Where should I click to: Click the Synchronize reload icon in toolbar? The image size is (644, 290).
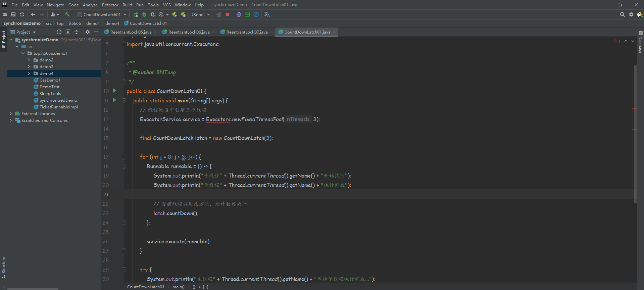(x=22, y=14)
